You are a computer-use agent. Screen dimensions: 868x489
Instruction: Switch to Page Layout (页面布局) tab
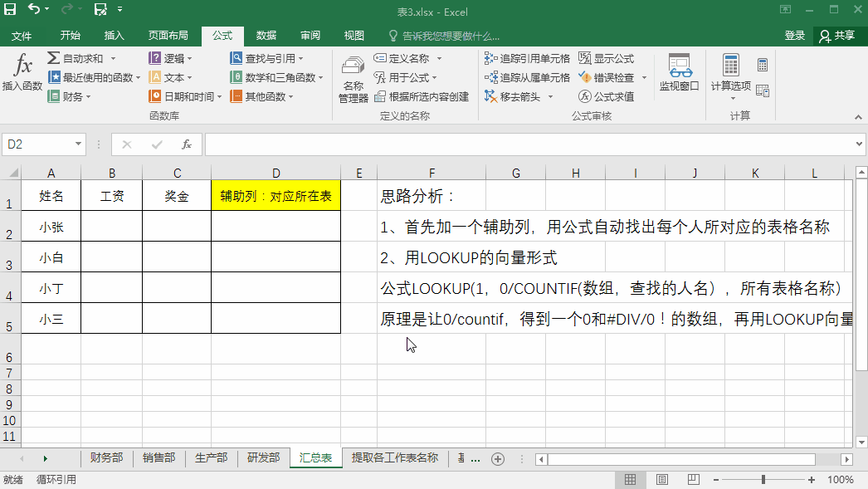coord(168,36)
